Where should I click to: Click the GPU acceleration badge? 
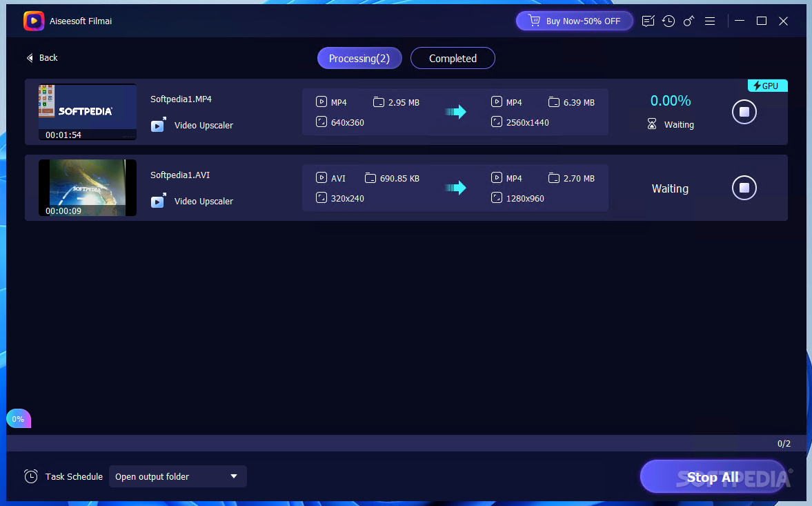[767, 86]
